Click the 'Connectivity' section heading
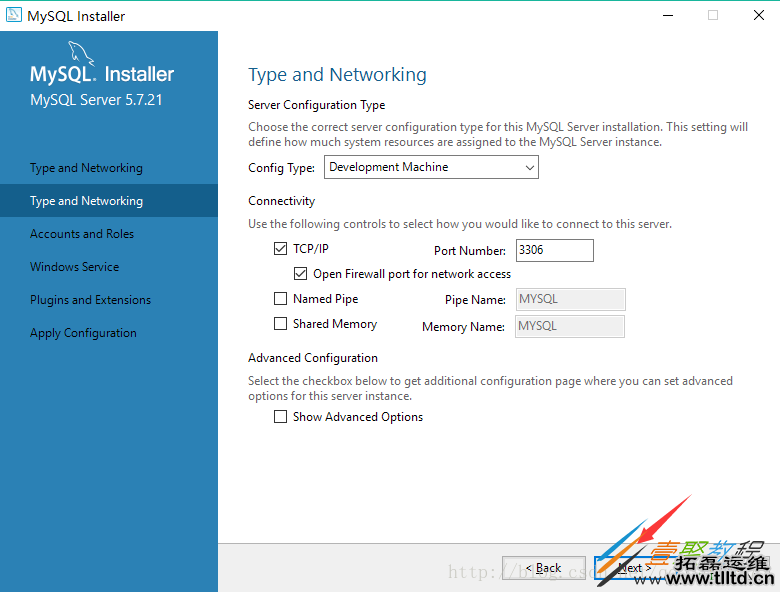780x592 pixels. point(282,201)
